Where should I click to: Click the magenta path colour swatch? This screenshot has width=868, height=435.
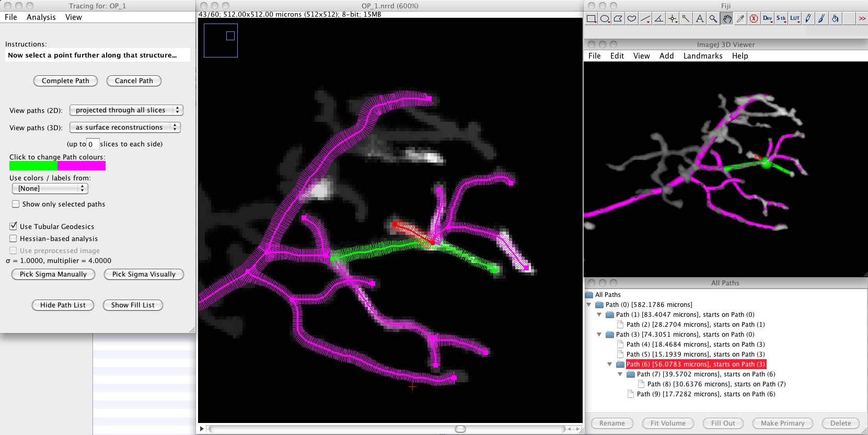coord(82,166)
